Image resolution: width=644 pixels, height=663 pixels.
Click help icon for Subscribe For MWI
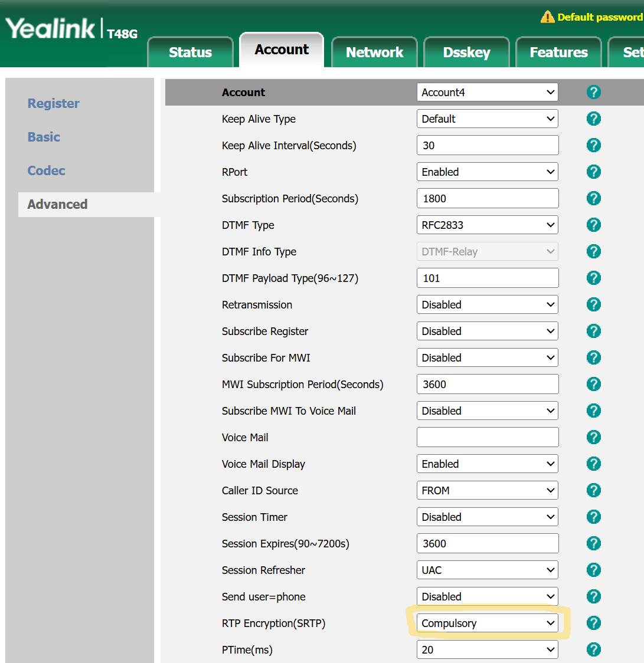coord(593,357)
